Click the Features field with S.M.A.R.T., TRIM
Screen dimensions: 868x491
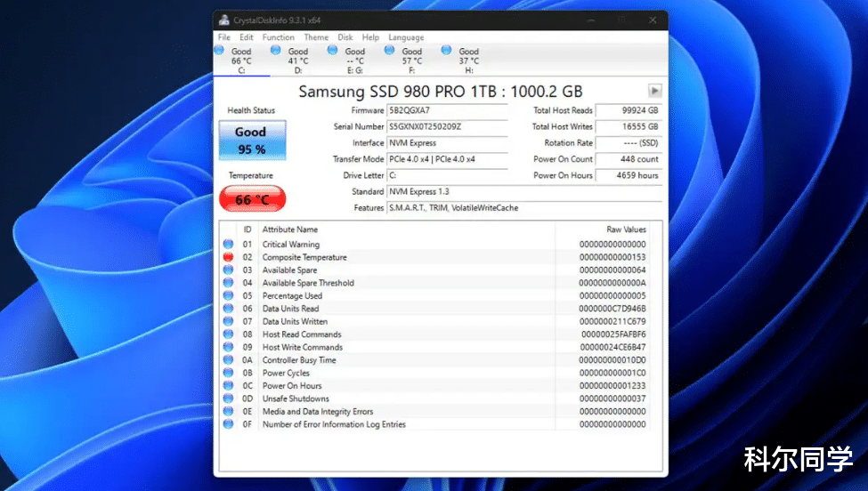(x=524, y=208)
